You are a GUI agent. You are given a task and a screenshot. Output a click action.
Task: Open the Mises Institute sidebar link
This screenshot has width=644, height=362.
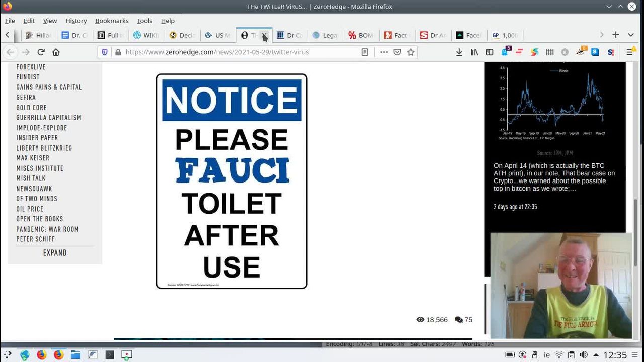tap(40, 168)
